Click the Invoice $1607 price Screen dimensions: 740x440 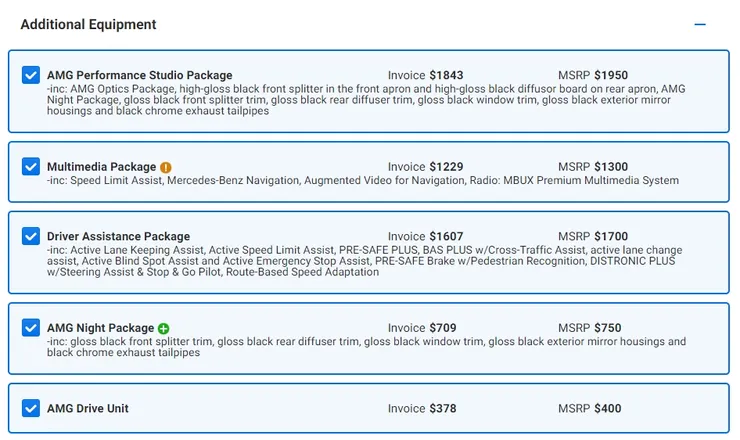425,237
